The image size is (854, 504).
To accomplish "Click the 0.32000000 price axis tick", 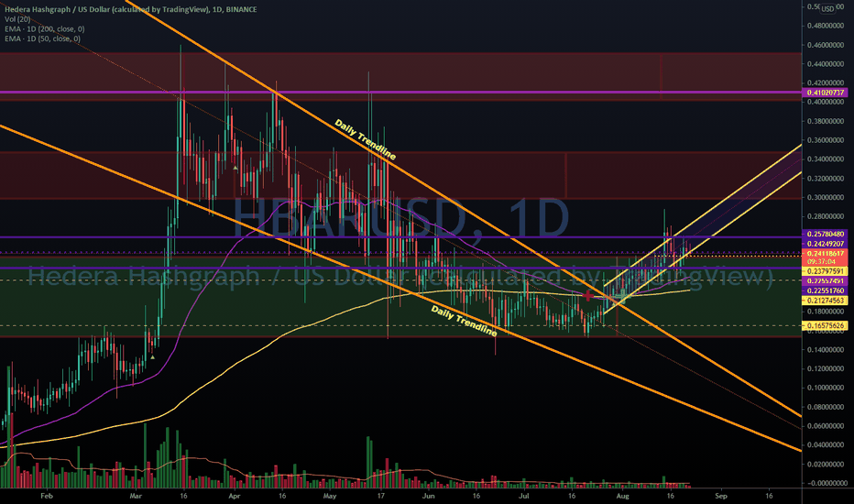I will click(826, 179).
